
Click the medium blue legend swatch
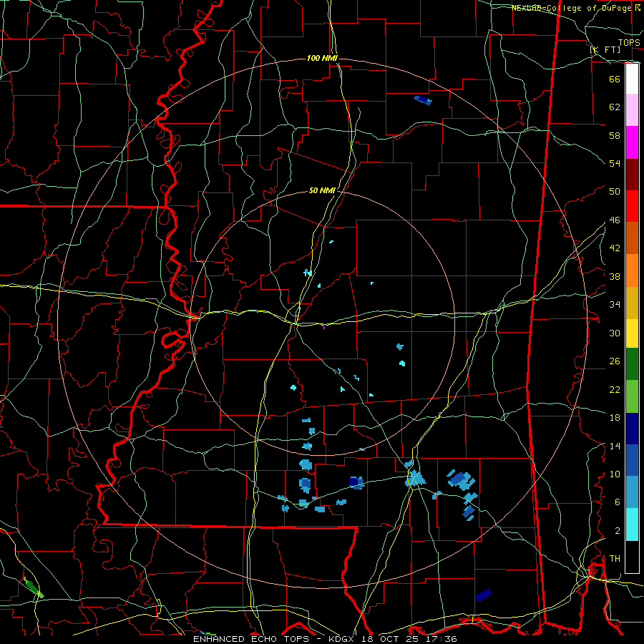[632, 460]
